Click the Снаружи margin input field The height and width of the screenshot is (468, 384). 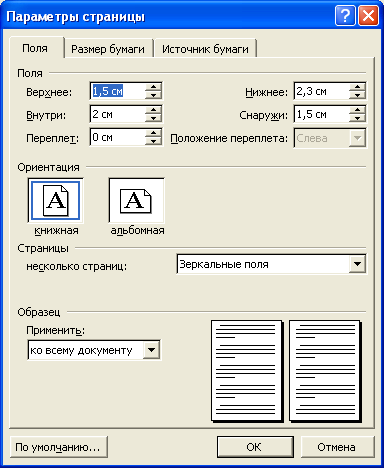tap(322, 114)
